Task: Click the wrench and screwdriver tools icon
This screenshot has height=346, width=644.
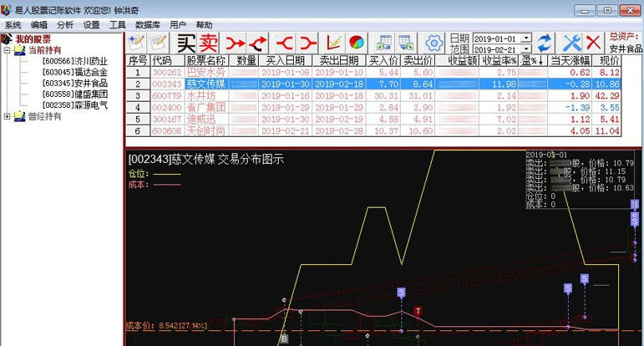Action: [x=571, y=43]
